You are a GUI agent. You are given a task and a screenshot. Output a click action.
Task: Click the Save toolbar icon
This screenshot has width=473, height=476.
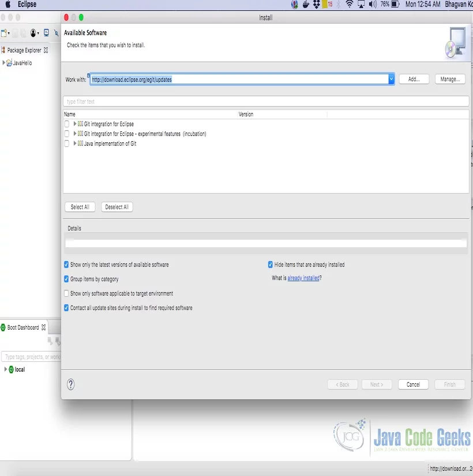click(15, 33)
